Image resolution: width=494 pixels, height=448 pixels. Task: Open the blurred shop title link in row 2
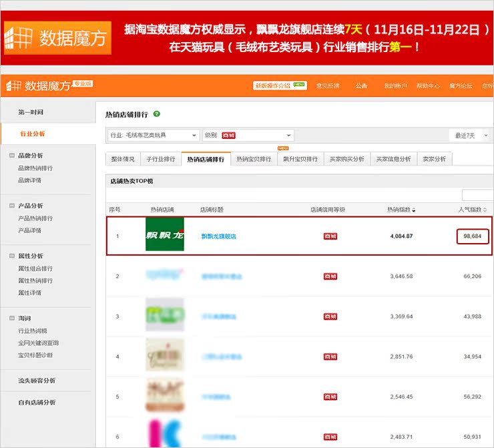pyautogui.click(x=222, y=276)
